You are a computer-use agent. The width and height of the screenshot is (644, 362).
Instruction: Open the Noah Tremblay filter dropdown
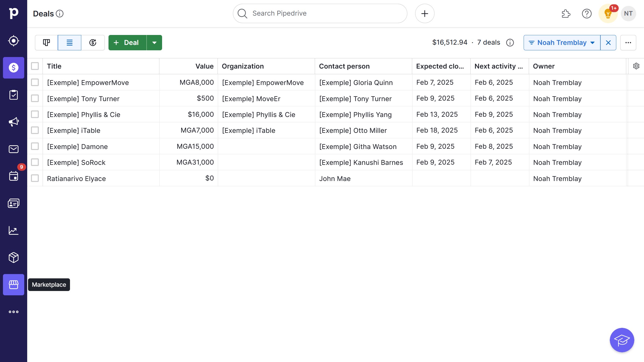pyautogui.click(x=562, y=42)
